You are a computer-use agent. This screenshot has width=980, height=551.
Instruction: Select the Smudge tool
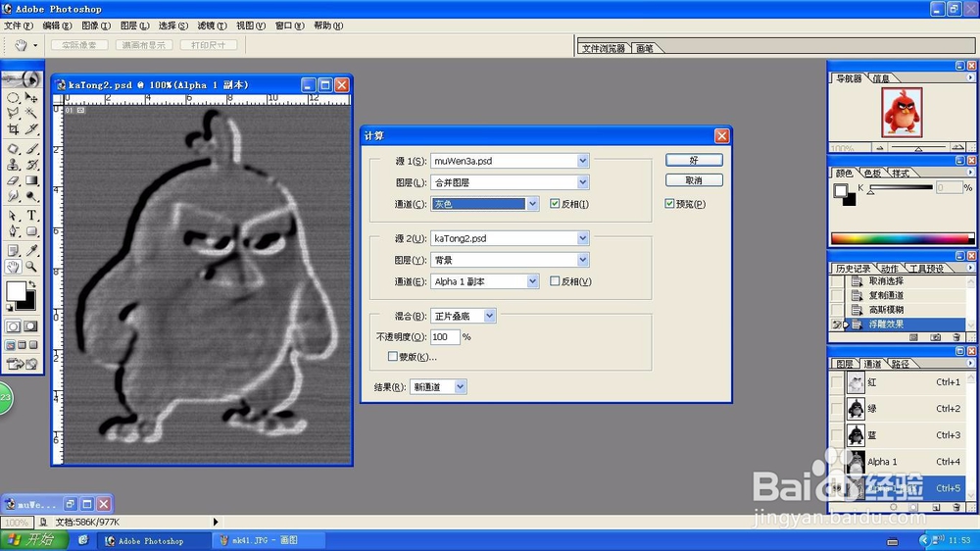coord(13,196)
